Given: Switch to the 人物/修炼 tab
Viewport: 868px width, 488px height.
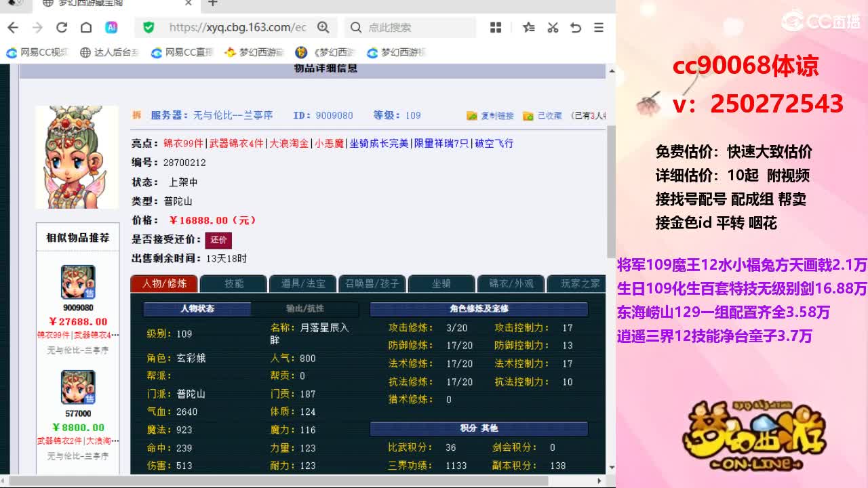Looking at the screenshot, I should coord(164,283).
